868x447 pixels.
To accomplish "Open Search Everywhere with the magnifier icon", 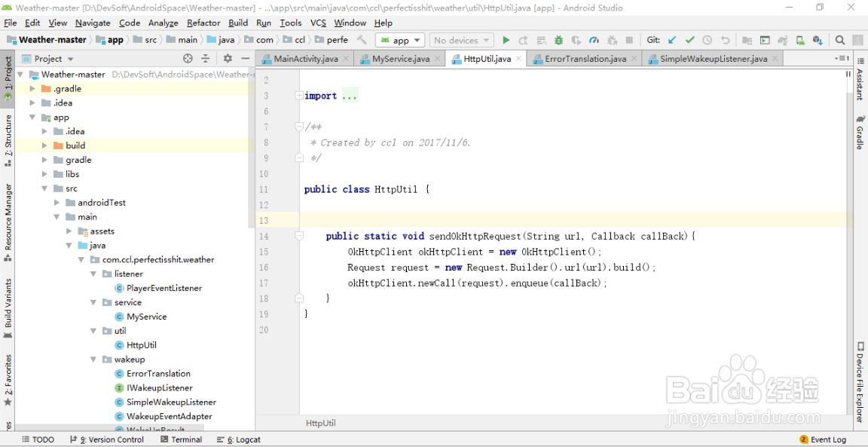I will 839,39.
